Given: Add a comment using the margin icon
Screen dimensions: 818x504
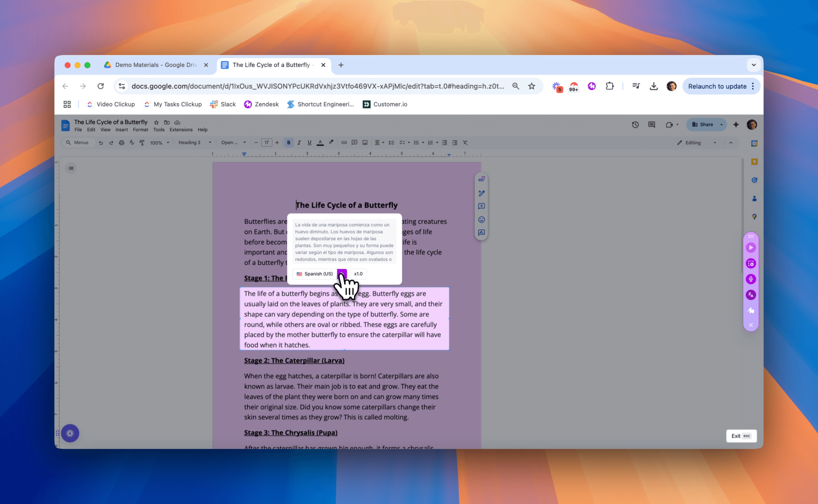Looking at the screenshot, I should [481, 206].
